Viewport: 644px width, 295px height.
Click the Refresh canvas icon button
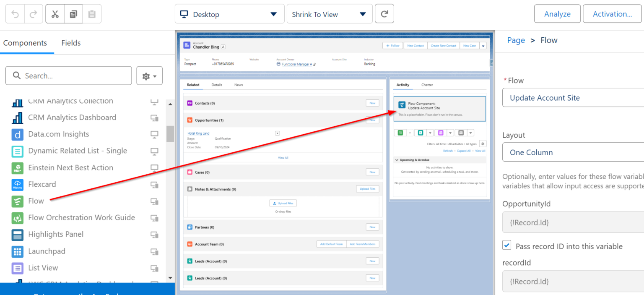384,14
